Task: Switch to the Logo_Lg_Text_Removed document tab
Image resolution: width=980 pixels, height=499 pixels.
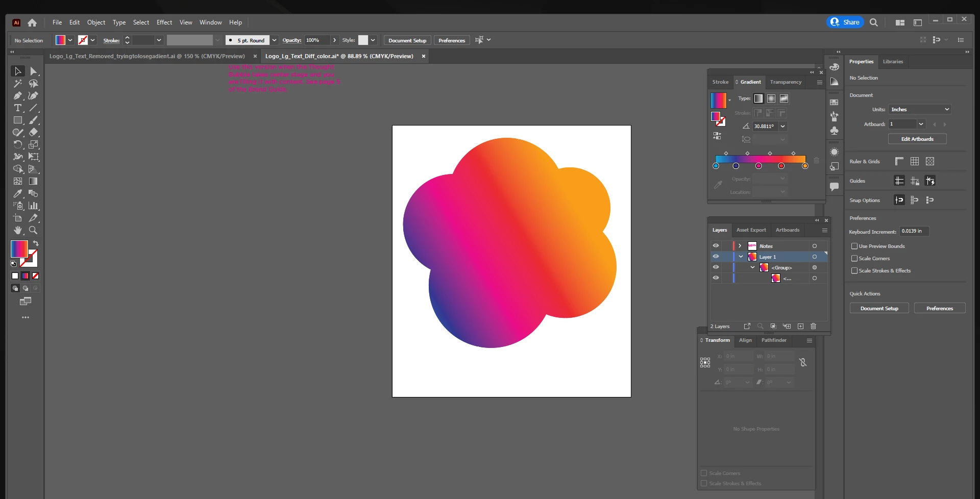Action: [x=147, y=56]
